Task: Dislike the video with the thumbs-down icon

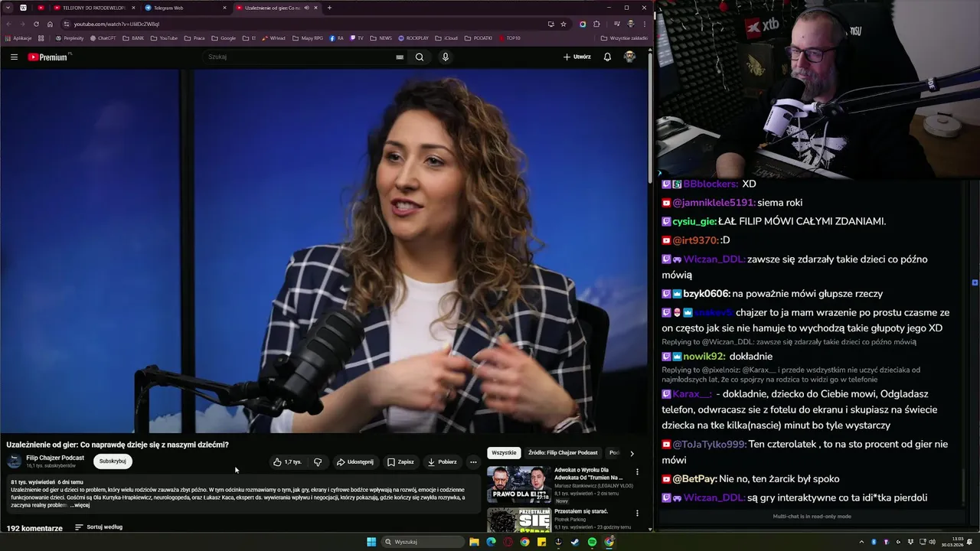Action: 318,462
